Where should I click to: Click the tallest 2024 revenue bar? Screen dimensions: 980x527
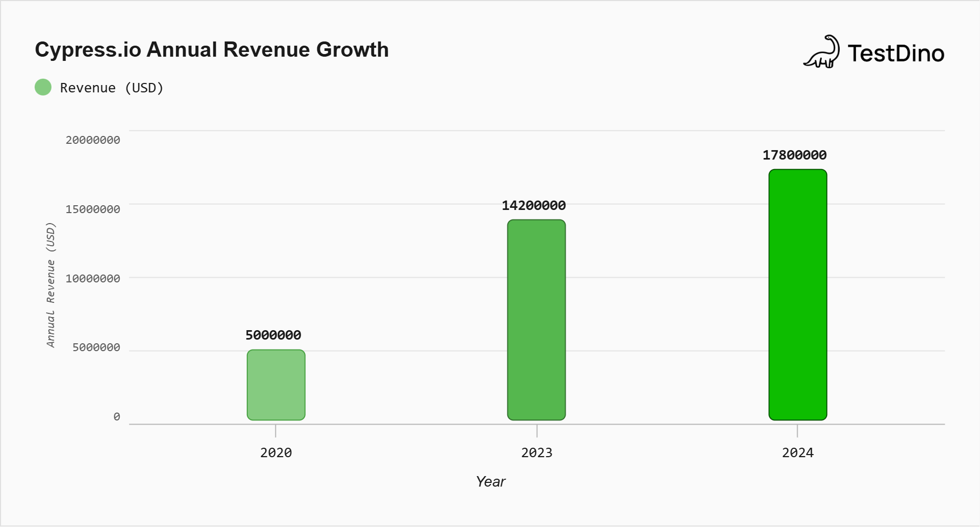pos(797,294)
